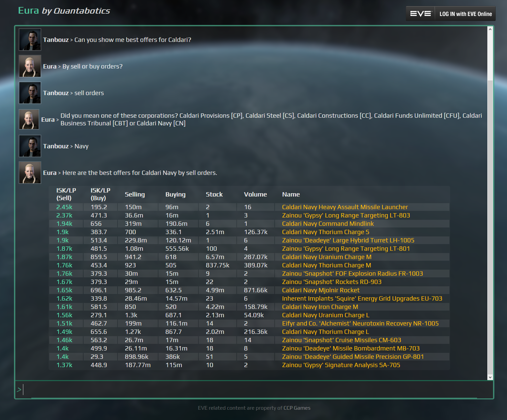
Task: Click the 1.37k ISK/LP sell value
Action: pyautogui.click(x=64, y=365)
